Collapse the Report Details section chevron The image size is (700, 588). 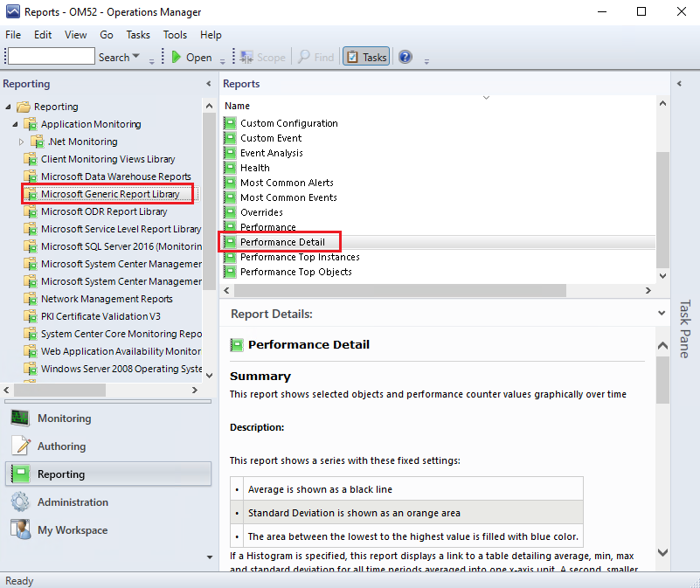click(x=662, y=314)
